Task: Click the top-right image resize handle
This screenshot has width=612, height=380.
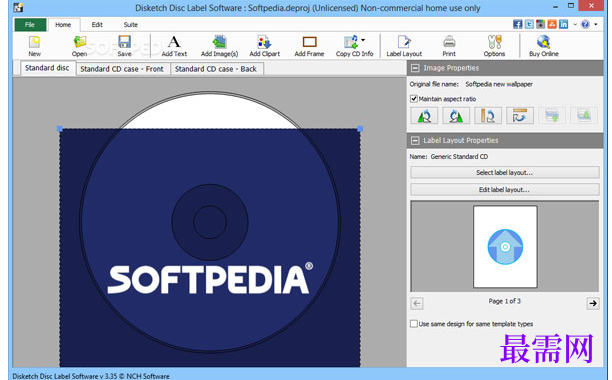Action: click(360, 129)
